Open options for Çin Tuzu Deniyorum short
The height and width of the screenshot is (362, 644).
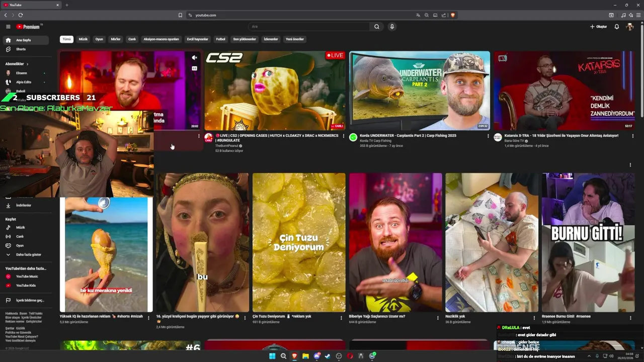point(341,318)
